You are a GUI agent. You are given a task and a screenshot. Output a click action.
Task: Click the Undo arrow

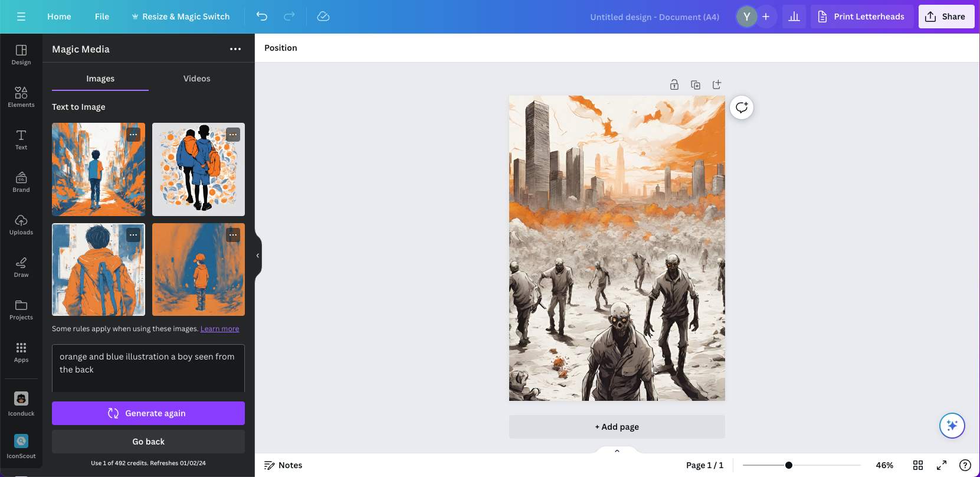click(262, 17)
